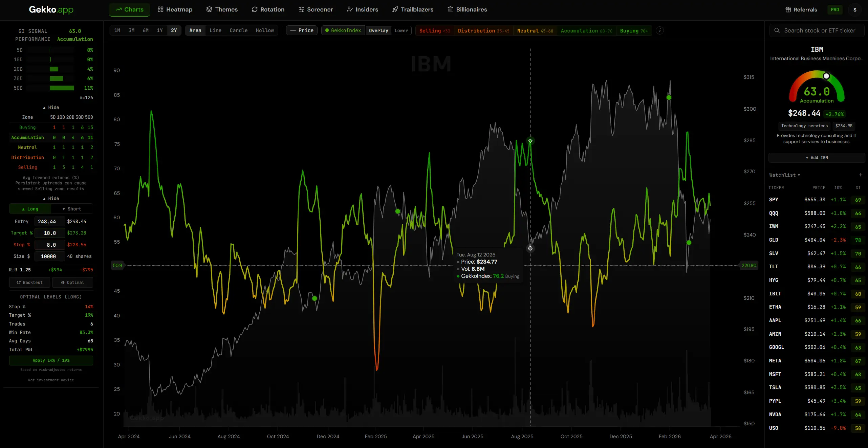Viewport: 868px width, 448px height.
Task: Hide the Avg forward returns section
Action: point(51,198)
